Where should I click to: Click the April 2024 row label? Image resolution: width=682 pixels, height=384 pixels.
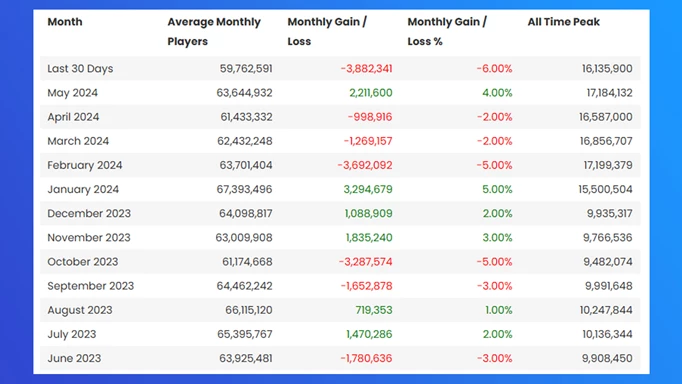point(73,117)
